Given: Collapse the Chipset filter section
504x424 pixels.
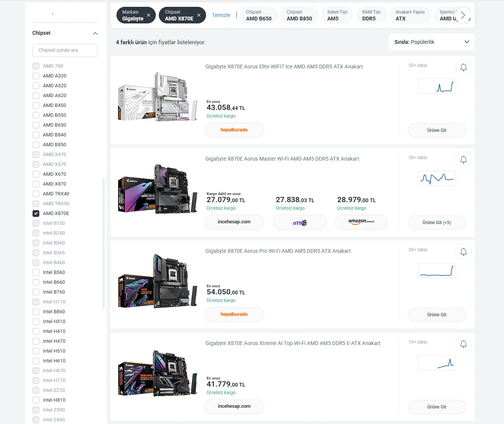Looking at the screenshot, I should tap(95, 33).
